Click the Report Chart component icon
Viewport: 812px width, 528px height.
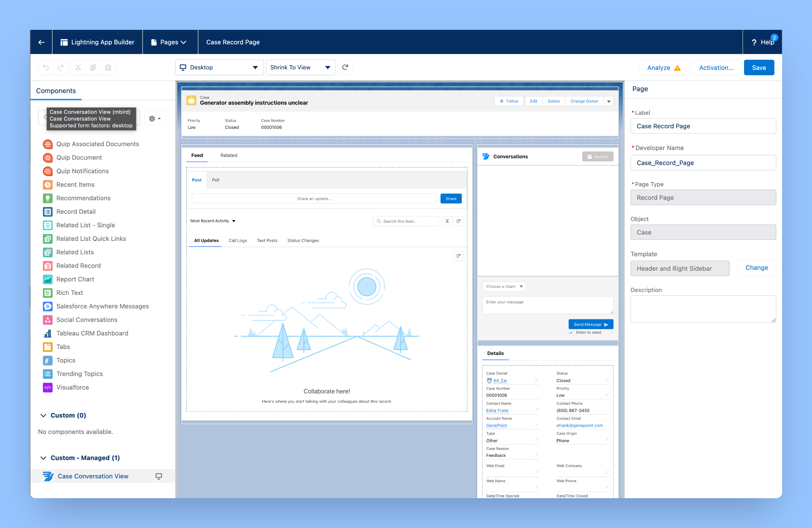pyautogui.click(x=48, y=279)
